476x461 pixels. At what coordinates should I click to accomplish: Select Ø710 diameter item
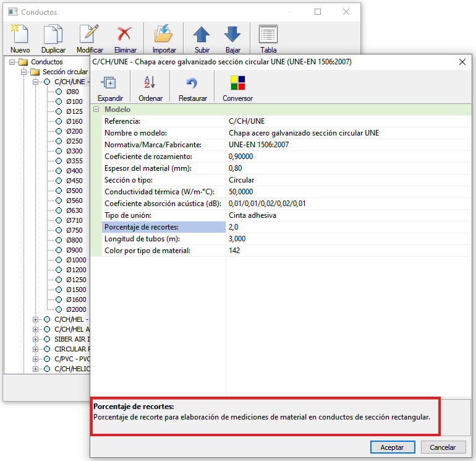point(74,220)
